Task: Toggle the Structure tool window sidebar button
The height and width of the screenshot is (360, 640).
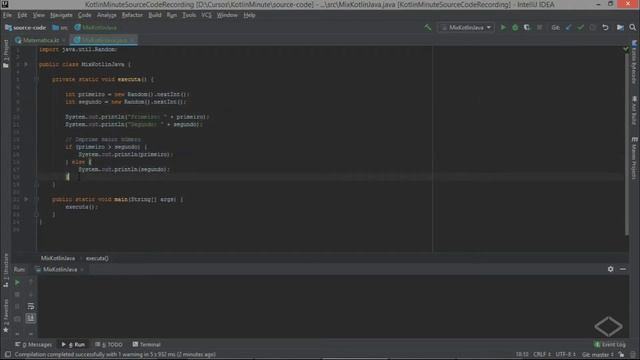Action: [6, 270]
